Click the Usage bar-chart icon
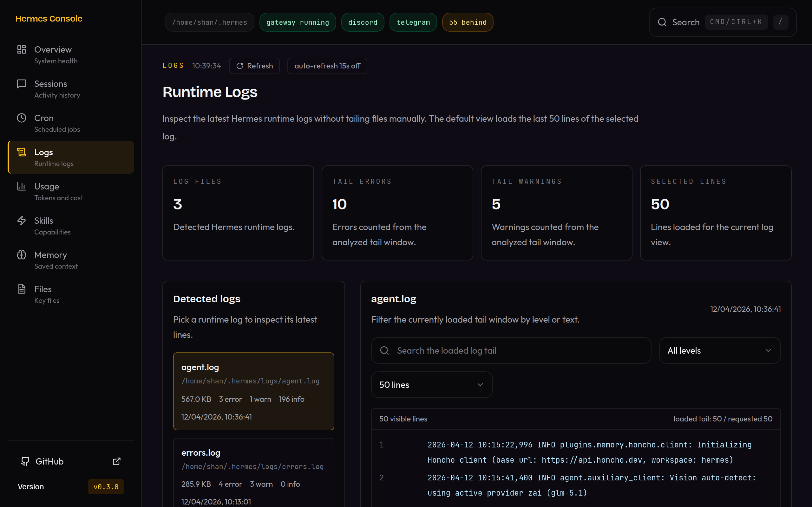The height and width of the screenshot is (507, 812). (x=22, y=186)
